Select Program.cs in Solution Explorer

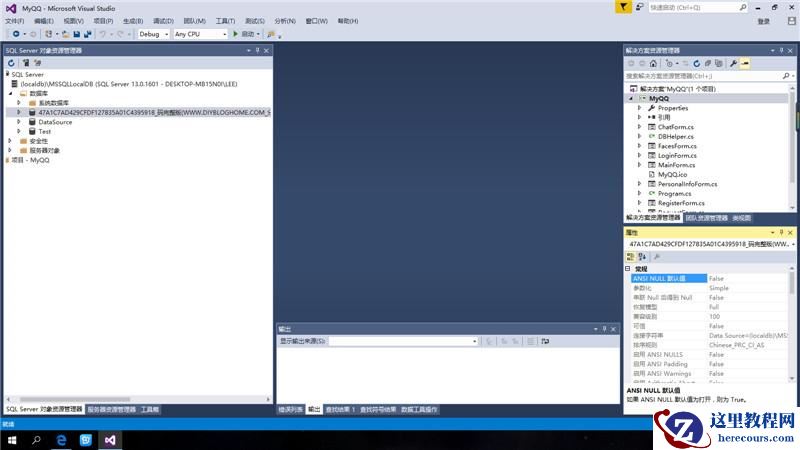point(674,193)
